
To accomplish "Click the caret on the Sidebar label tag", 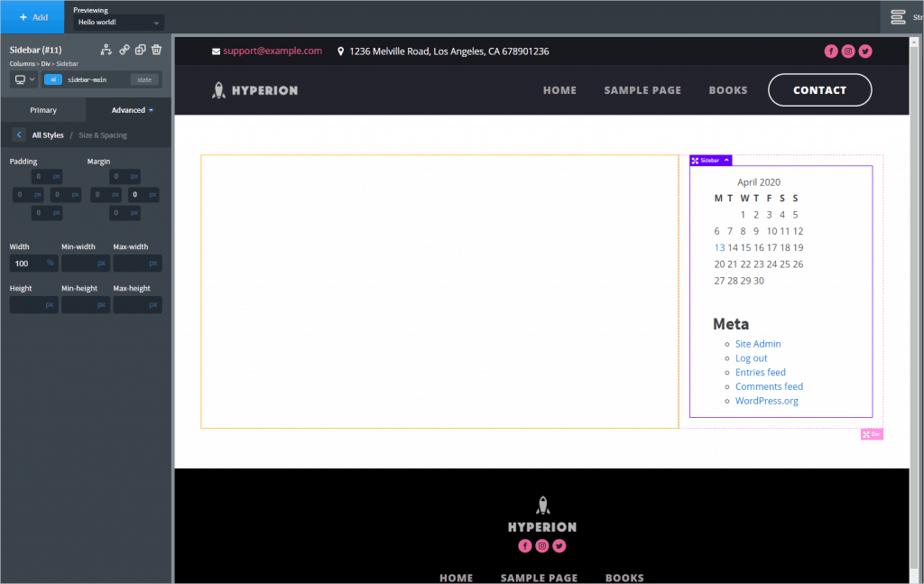I will click(x=726, y=161).
